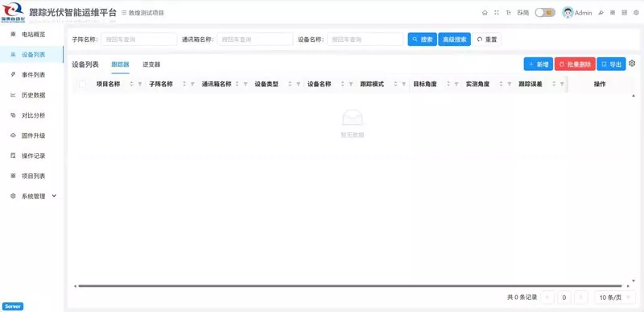
Task: Sort by 设备类型 column
Action: (x=290, y=84)
